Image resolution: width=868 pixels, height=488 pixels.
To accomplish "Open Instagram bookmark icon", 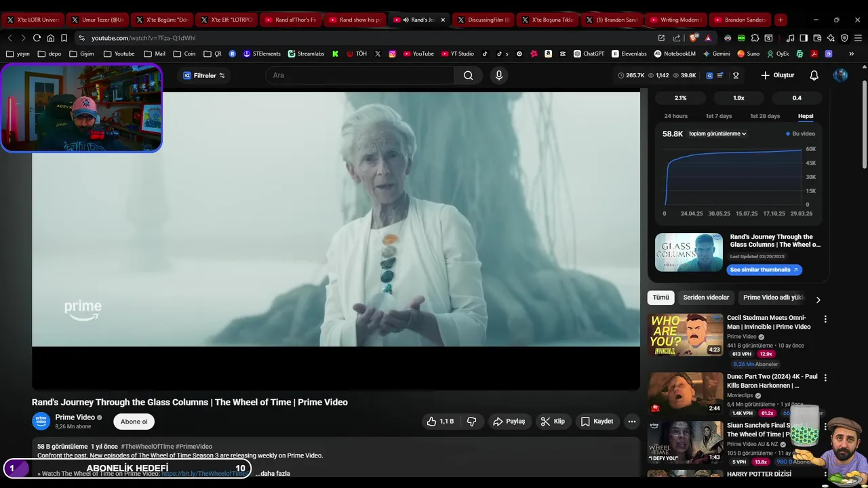I will (392, 54).
